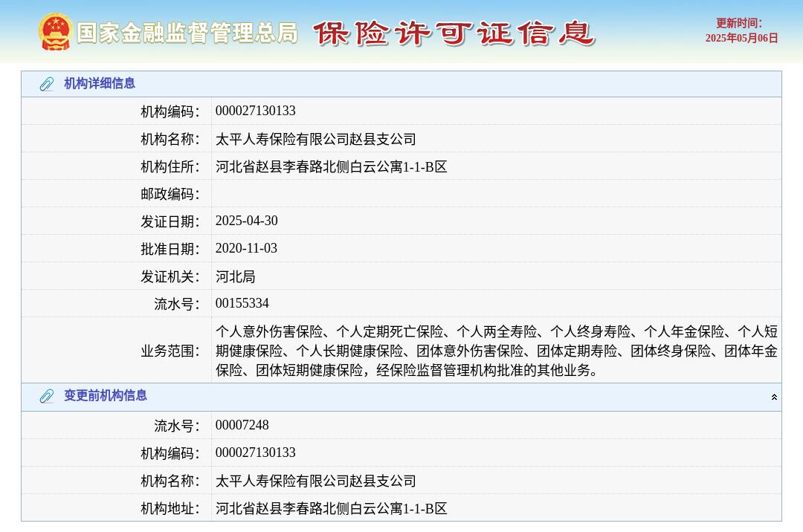Click the 业务范围 label

[x=170, y=351]
